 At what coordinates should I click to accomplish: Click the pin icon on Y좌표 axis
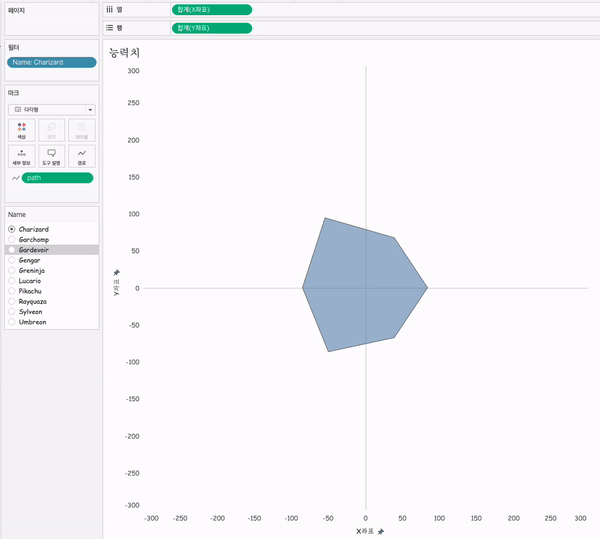[x=116, y=272]
